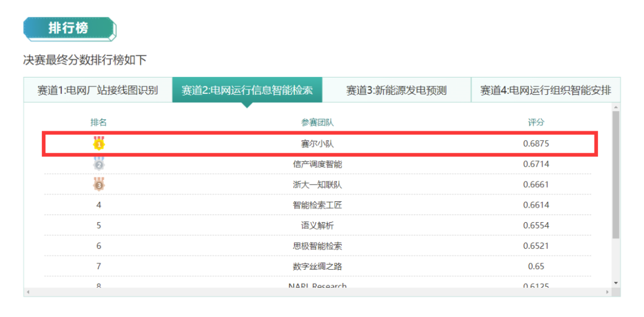Viewport: 644px width, 317px height.
Task: Select team name 赛尔小队
Action: [x=317, y=144]
